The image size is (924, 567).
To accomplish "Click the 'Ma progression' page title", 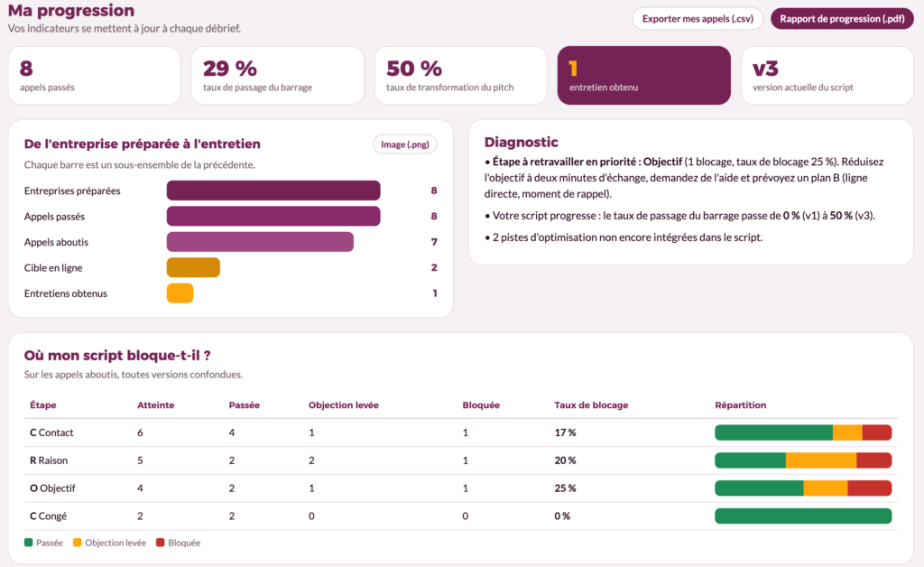I will coord(70,10).
